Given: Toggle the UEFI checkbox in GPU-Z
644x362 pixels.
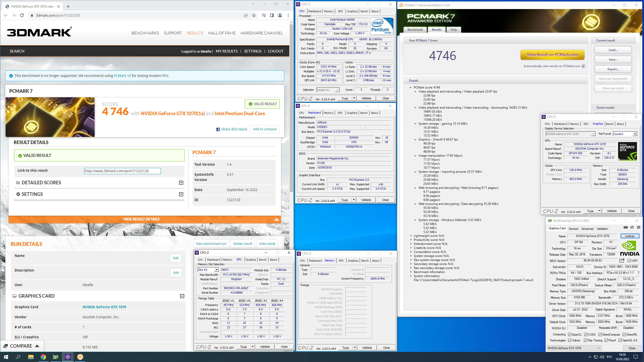Looking at the screenshot, I should pos(629,261).
